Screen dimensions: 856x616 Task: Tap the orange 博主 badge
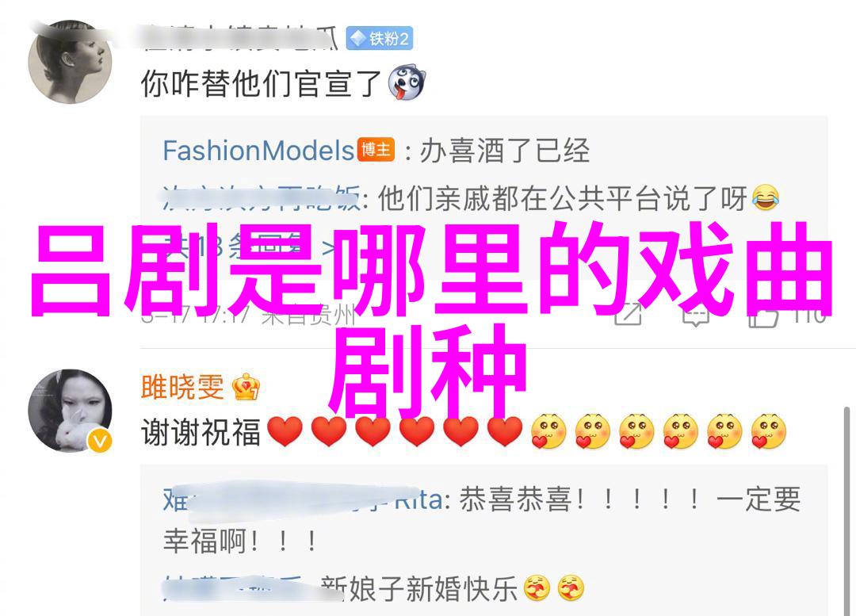point(376,149)
